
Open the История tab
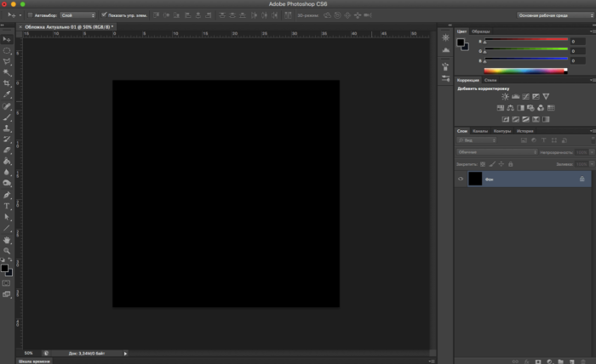point(524,131)
